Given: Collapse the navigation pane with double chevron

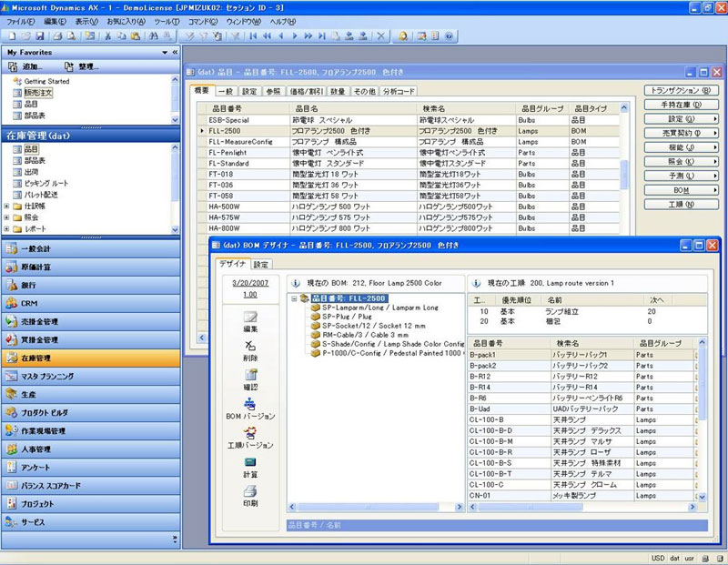Looking at the screenshot, I should point(175,53).
